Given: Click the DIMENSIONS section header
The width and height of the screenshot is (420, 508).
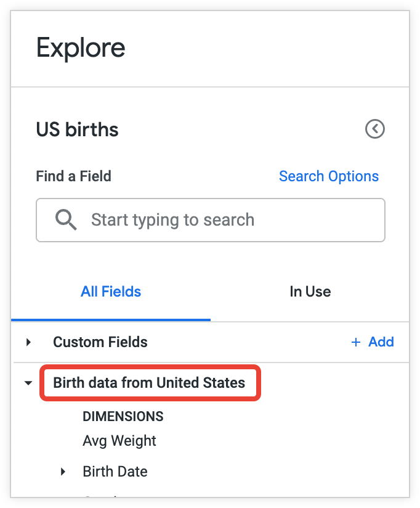Looking at the screenshot, I should [x=123, y=416].
